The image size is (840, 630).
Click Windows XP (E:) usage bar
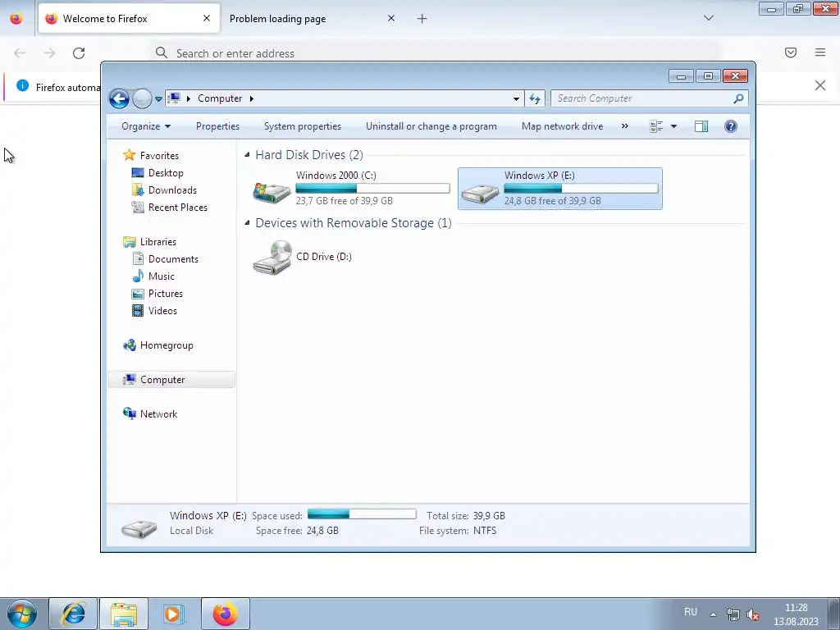click(x=581, y=188)
